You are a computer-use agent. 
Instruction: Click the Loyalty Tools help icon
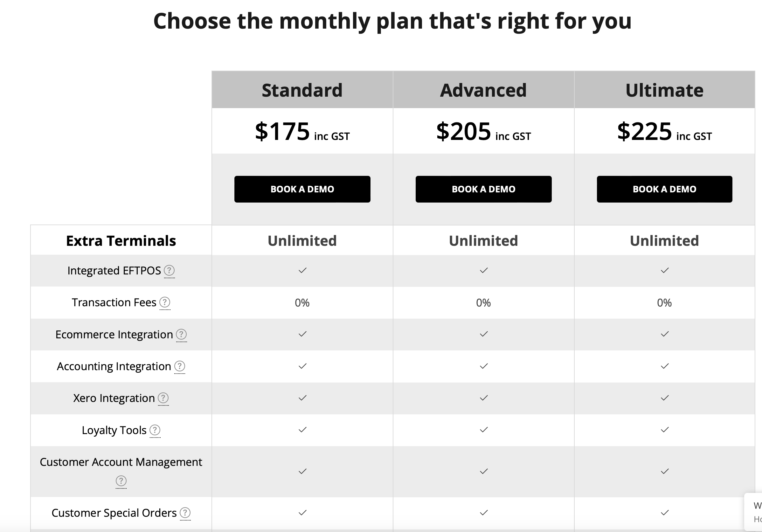[x=155, y=430]
